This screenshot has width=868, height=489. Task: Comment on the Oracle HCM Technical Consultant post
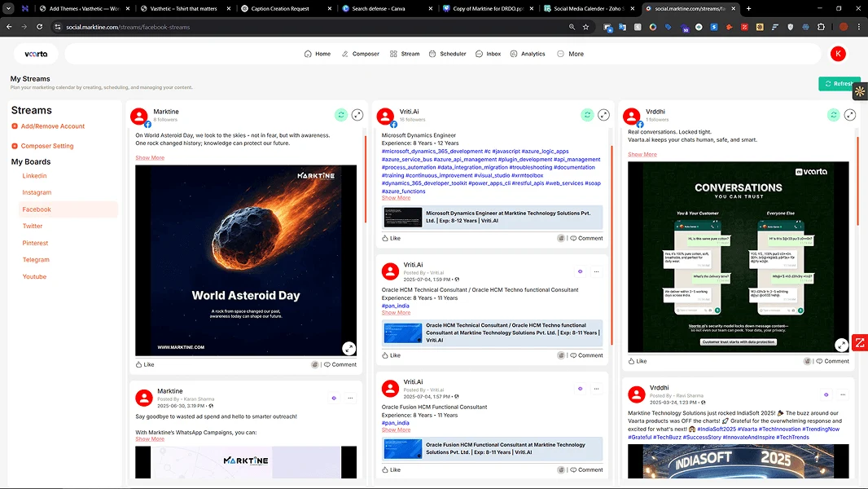click(586, 355)
